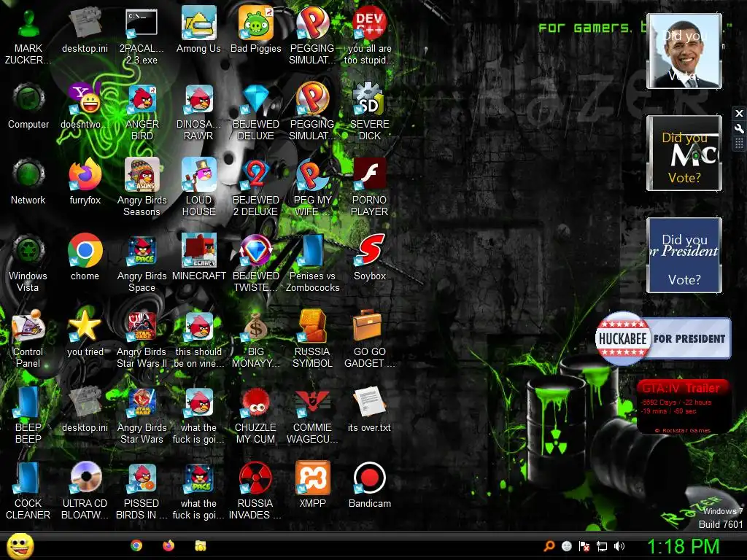747x560 pixels.
Task: Click the Obama 'Did you Vote?' gadget
Action: coord(684,51)
